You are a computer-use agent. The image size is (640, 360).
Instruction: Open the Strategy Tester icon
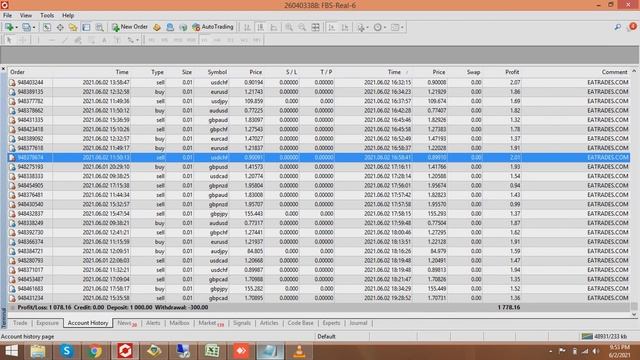(99, 27)
